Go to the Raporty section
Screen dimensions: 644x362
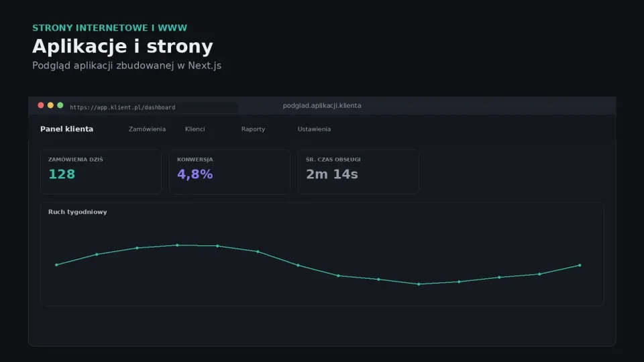click(253, 129)
